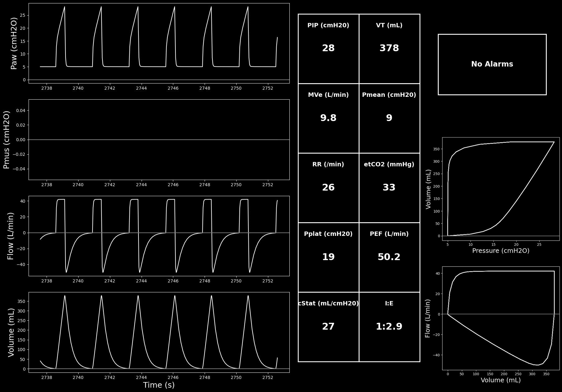
Task: Click the Pmean value 9
Action: click(389, 118)
